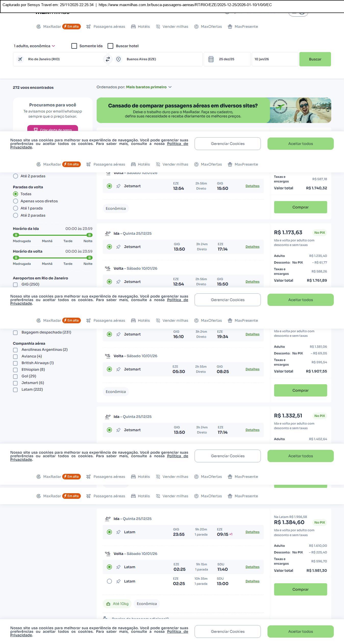Click the airplane icon in the Rio de Janeiro field
The image size is (344, 644).
(x=20, y=59)
